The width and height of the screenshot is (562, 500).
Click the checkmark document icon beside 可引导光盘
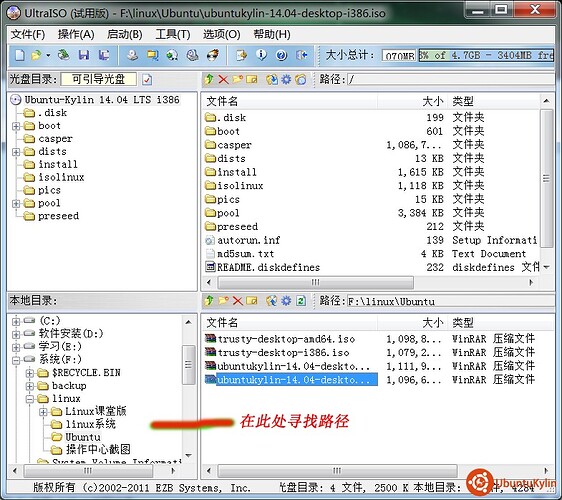coord(147,80)
